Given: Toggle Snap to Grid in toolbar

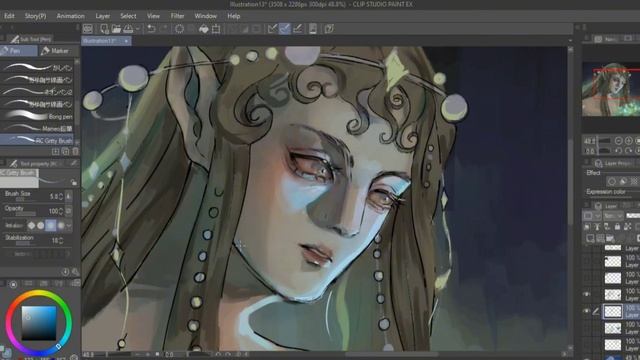Looking at the screenshot, I should [298, 29].
